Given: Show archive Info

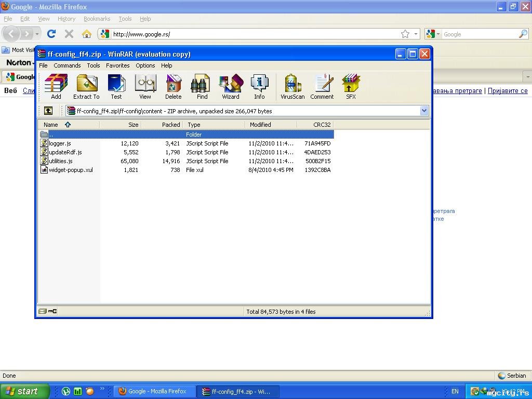Looking at the screenshot, I should (259, 86).
